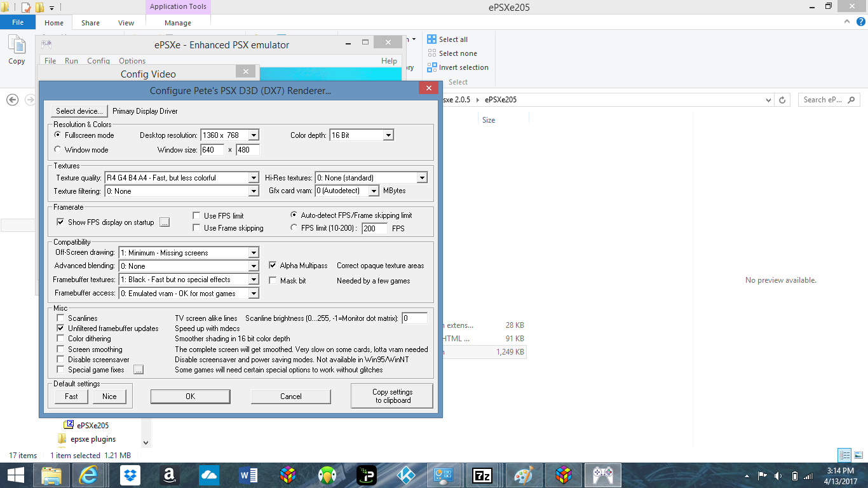Viewport: 868px width, 488px height.
Task: Enable Use FPS limit checkbox
Action: 197,216
